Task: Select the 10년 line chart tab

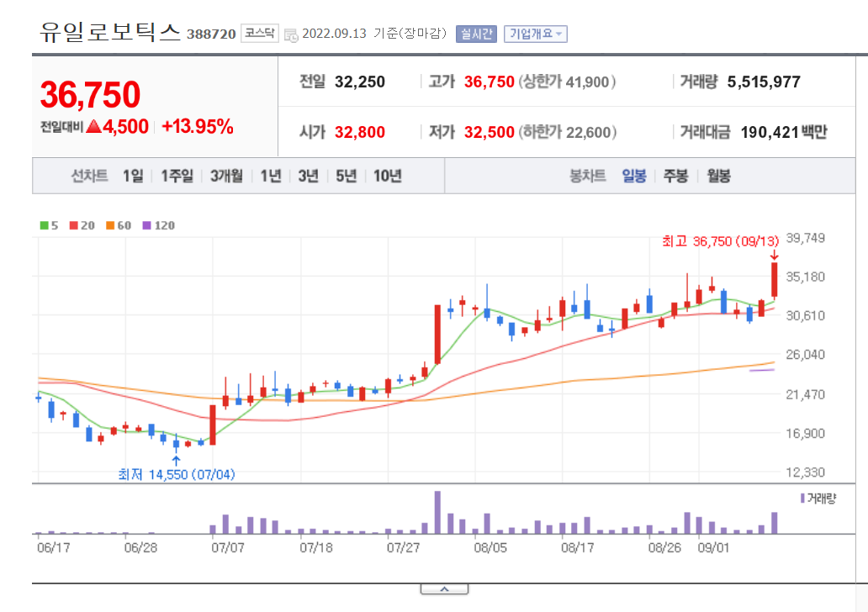Action: [388, 176]
